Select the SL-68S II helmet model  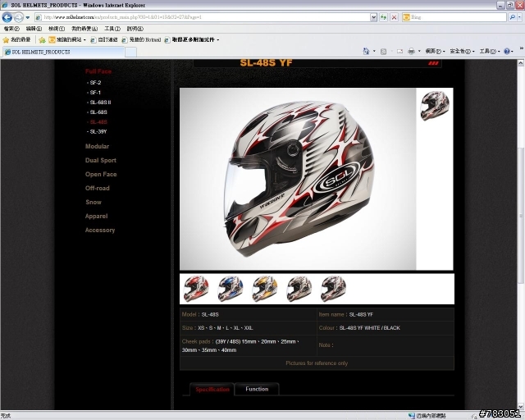pyautogui.click(x=100, y=103)
